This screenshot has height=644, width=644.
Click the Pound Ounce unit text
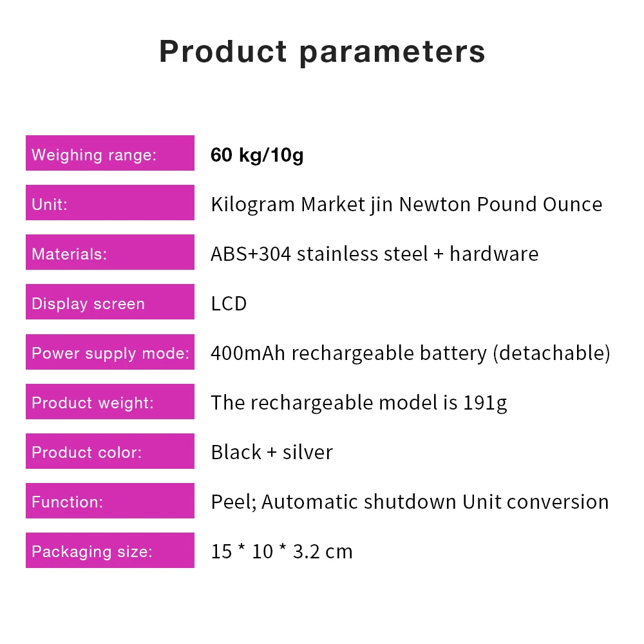point(540,205)
